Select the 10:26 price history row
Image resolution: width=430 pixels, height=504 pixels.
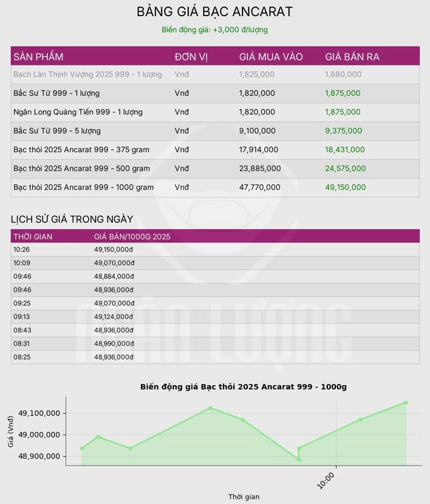21,249
